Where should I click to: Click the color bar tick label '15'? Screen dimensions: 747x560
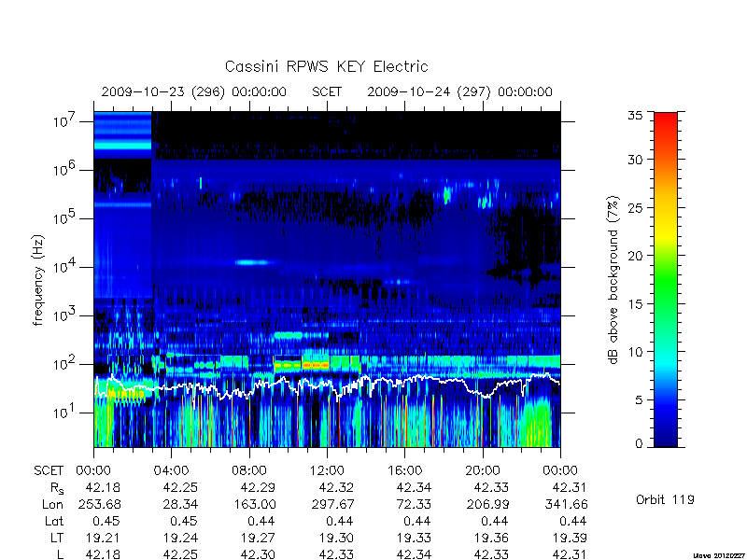[x=635, y=304]
